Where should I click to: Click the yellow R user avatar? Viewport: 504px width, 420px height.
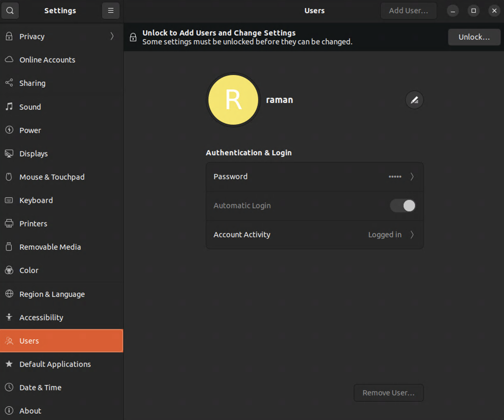click(x=233, y=100)
